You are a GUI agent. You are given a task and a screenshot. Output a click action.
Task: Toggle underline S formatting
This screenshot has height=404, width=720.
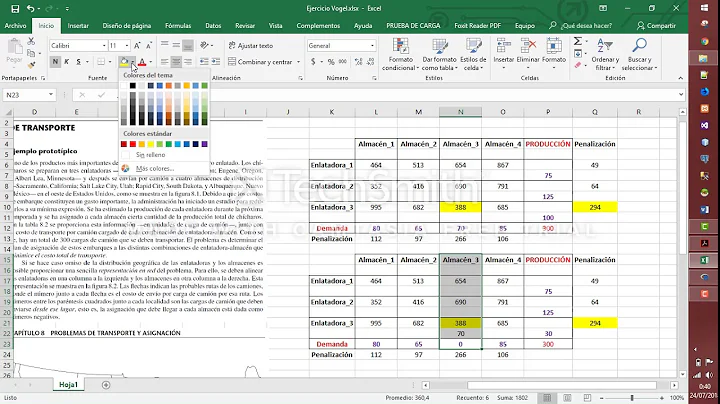pos(79,62)
